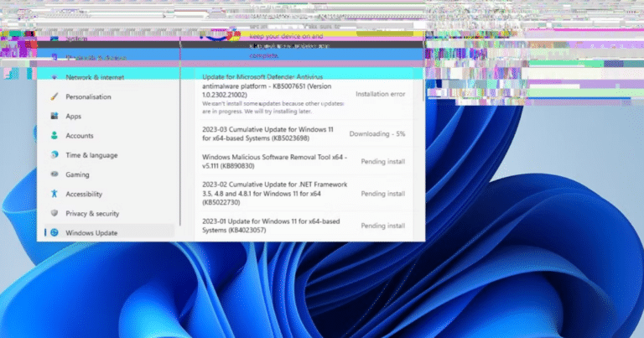
Task: Select the Microsoft Defender Antivirus KB5007651 update
Action: coord(267,86)
